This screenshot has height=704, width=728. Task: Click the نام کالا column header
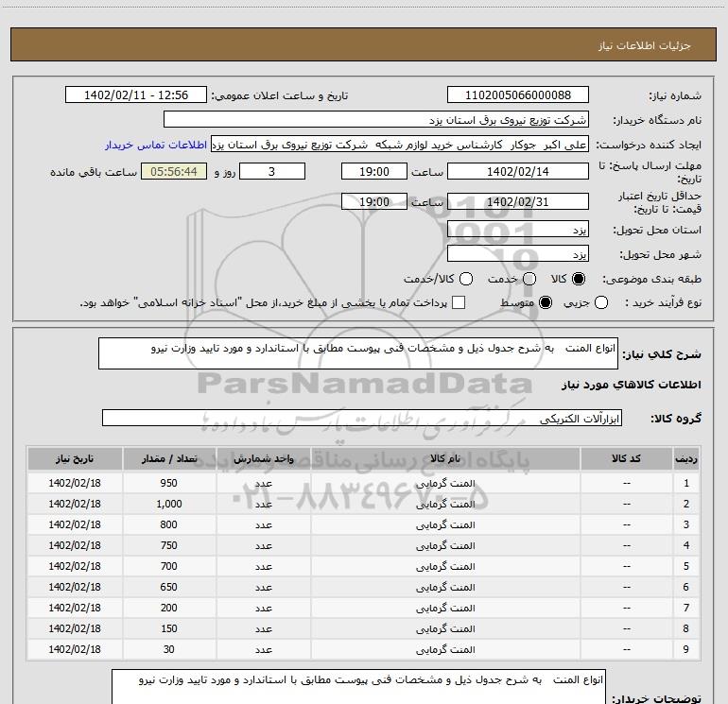pyautogui.click(x=445, y=458)
